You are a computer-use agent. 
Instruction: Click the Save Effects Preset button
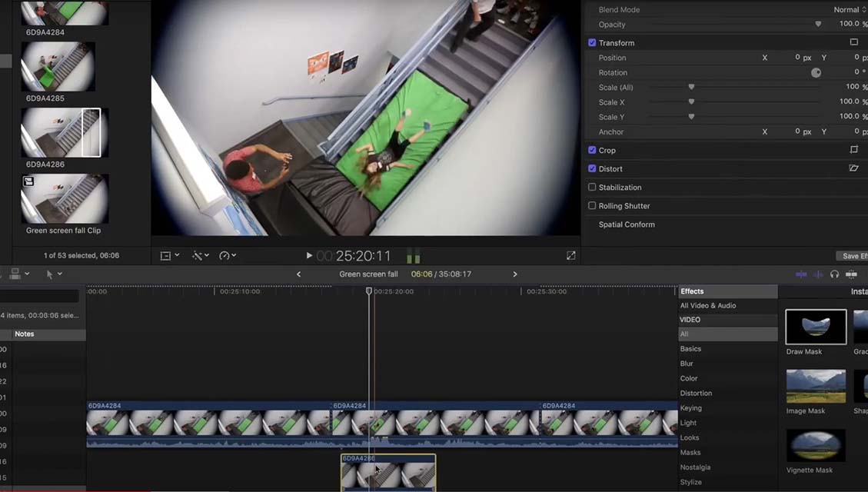[852, 256]
